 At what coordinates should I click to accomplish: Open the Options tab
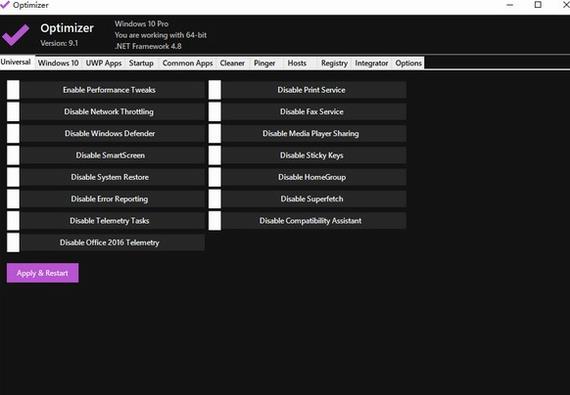[408, 63]
